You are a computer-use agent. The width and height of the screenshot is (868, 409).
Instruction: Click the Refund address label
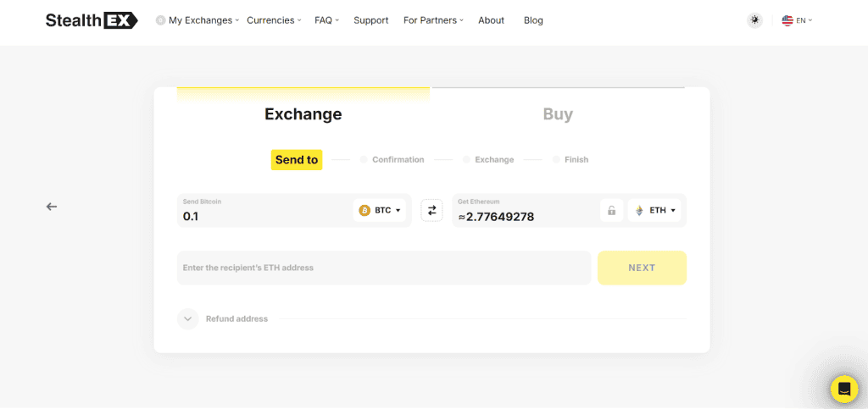click(x=237, y=319)
